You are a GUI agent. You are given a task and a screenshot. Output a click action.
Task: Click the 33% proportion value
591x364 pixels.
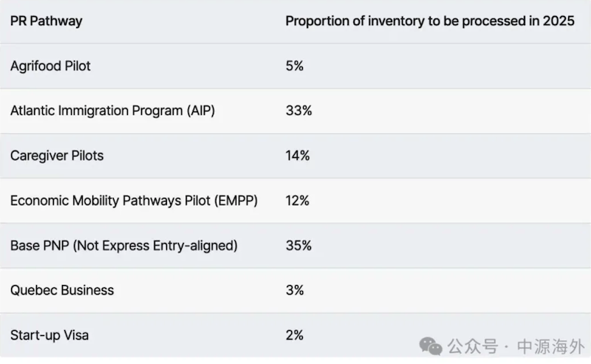pyautogui.click(x=298, y=111)
